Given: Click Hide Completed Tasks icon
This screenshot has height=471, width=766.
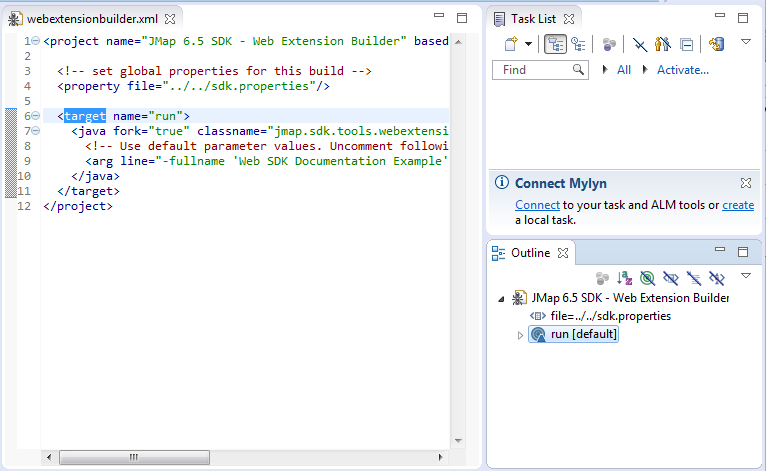Looking at the screenshot, I should click(x=639, y=44).
